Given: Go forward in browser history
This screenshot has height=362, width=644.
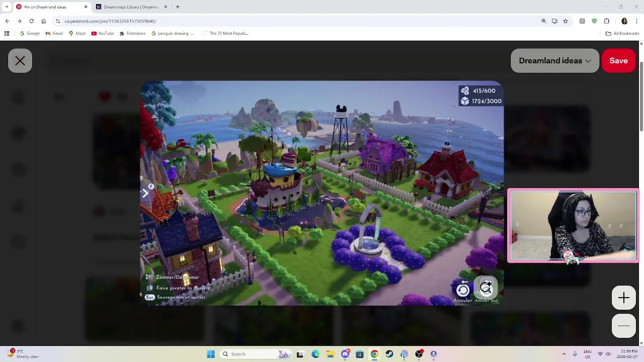Looking at the screenshot, I should [x=19, y=21].
